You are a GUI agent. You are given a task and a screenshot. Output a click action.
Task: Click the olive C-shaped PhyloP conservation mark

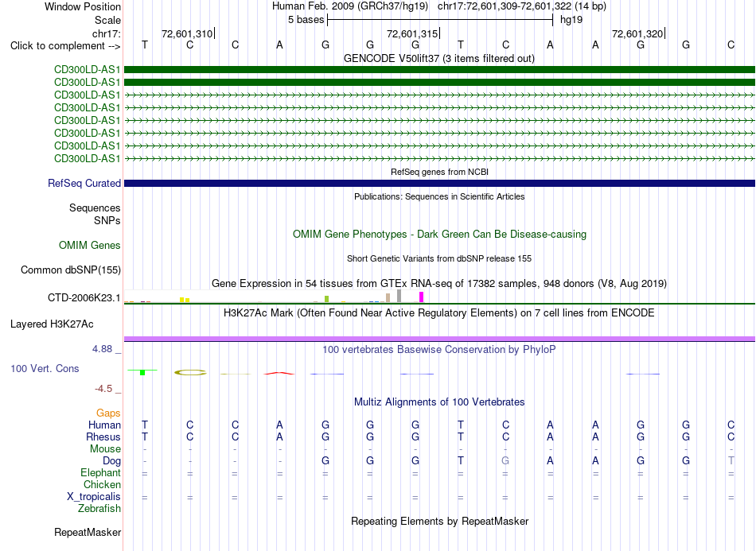point(190,372)
